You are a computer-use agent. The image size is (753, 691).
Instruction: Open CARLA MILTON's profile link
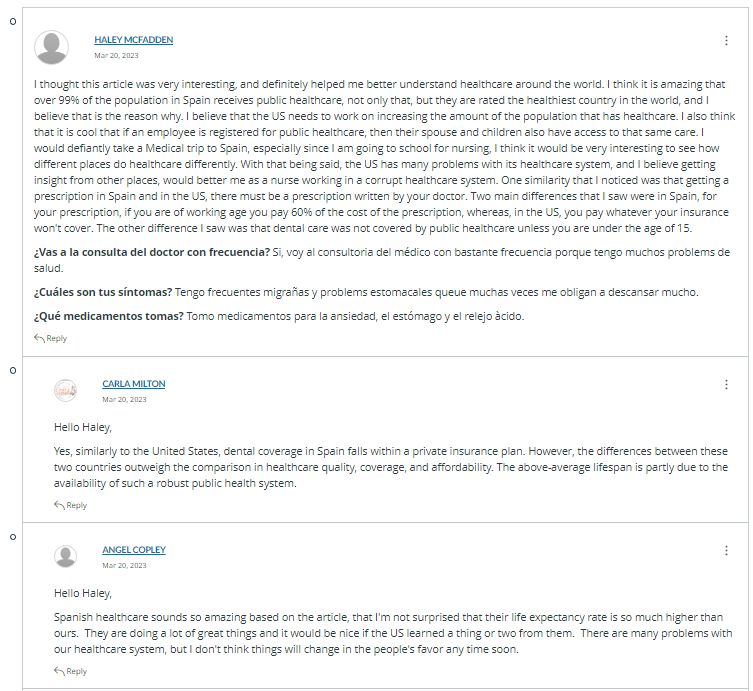coord(134,384)
